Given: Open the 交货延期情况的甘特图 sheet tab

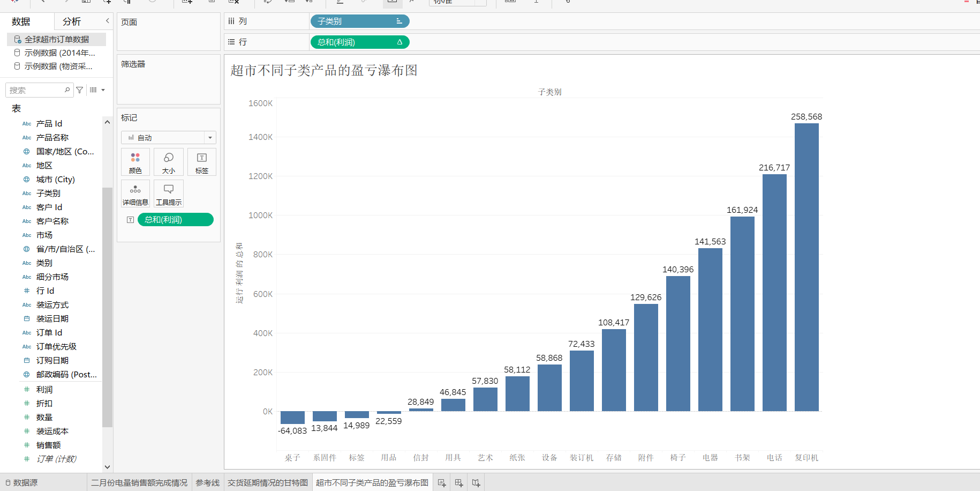Looking at the screenshot, I should (x=268, y=483).
